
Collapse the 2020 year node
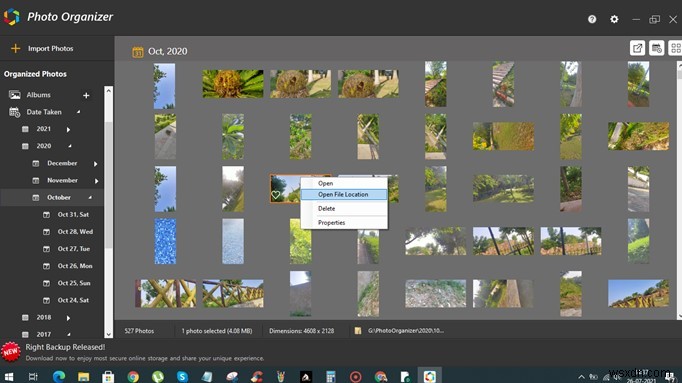70,146
